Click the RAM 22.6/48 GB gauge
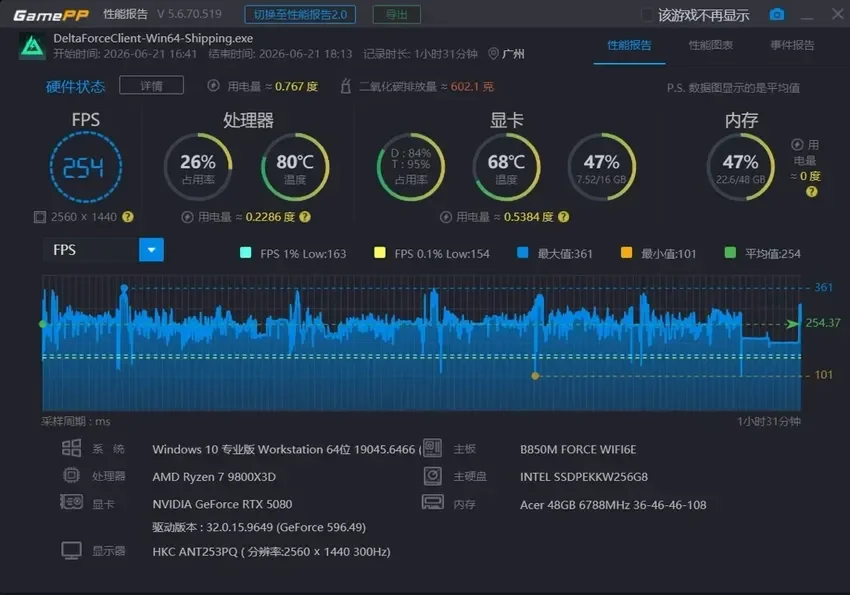Image resolution: width=850 pixels, height=595 pixels. (x=740, y=167)
